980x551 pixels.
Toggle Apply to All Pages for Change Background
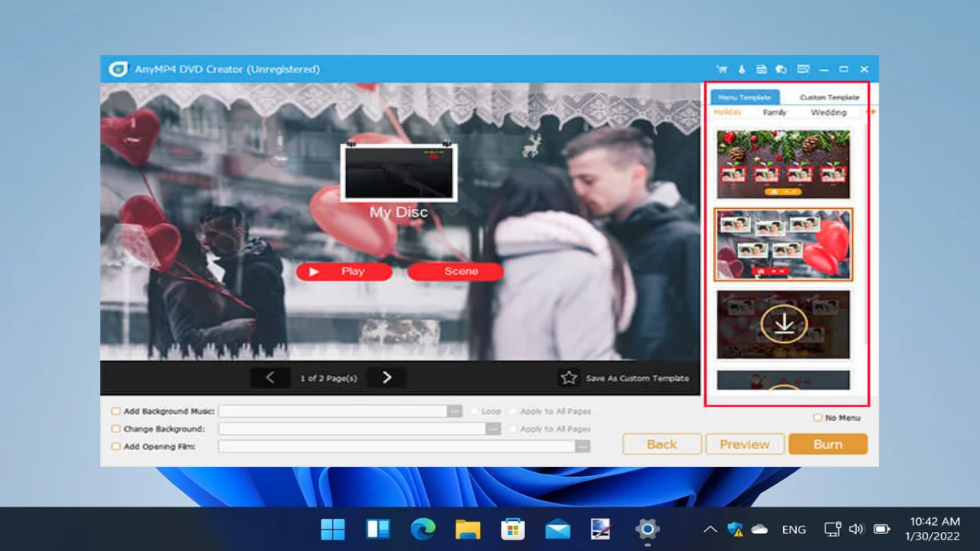[x=513, y=429]
